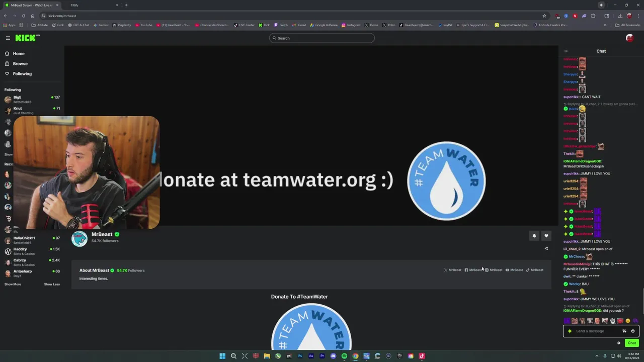Viewport: 644px width, 362px height.
Task: Launch Discord from the taskbar
Action: 333,356
